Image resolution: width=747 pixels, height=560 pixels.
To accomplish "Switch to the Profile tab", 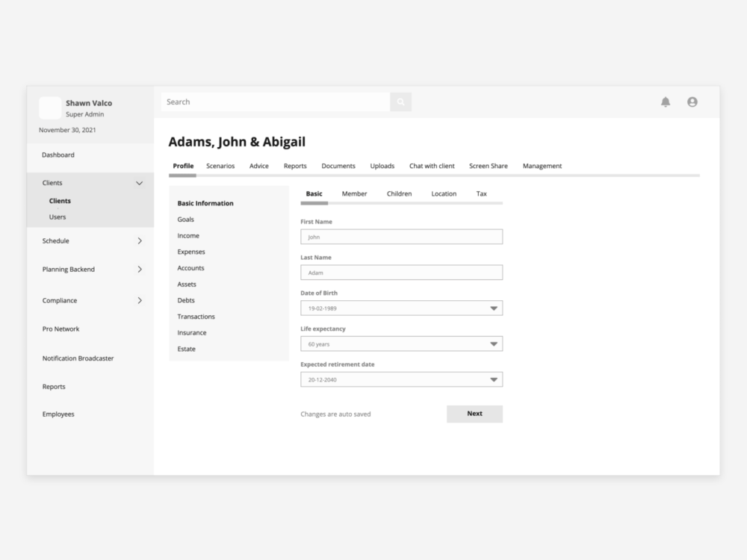I will (183, 166).
